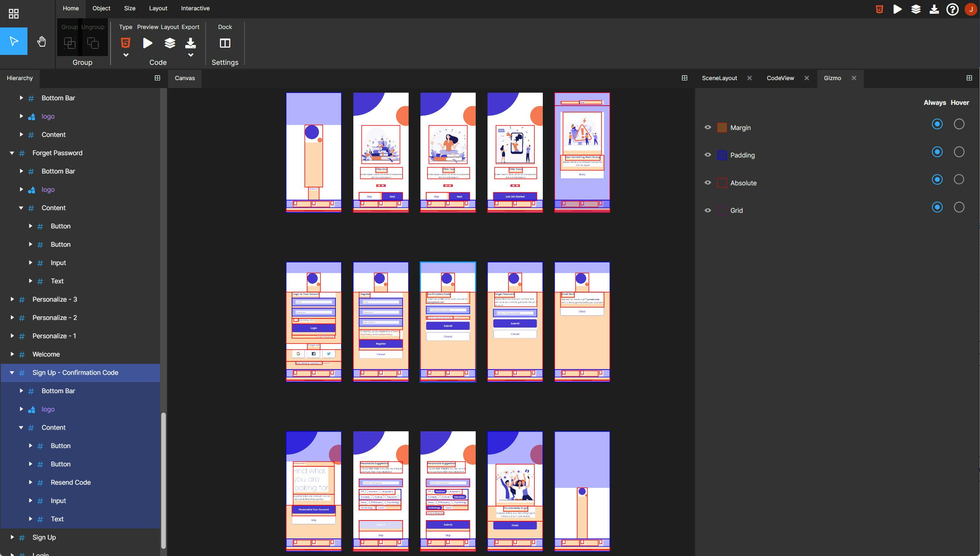Open the Interactive ribbon tab
The image size is (980, 556).
point(195,8)
